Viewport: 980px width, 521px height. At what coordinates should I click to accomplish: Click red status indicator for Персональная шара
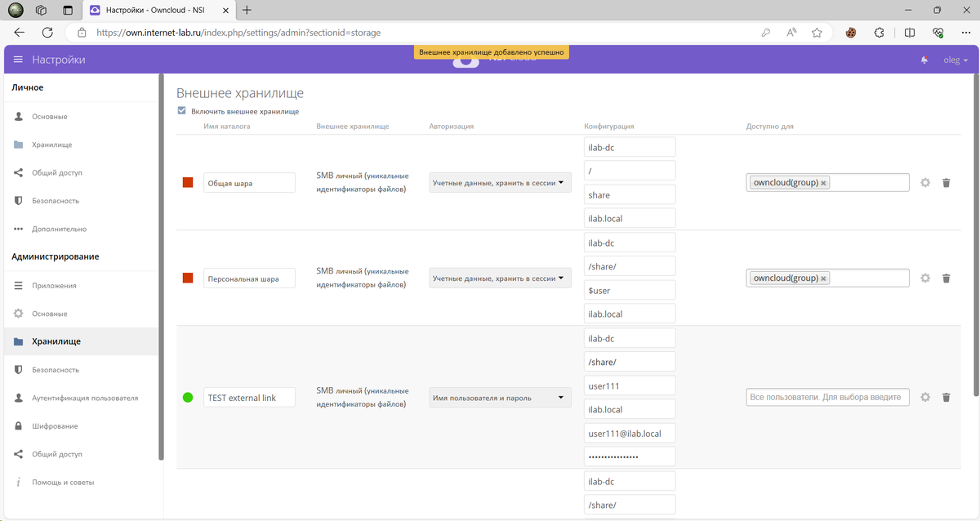(x=188, y=278)
